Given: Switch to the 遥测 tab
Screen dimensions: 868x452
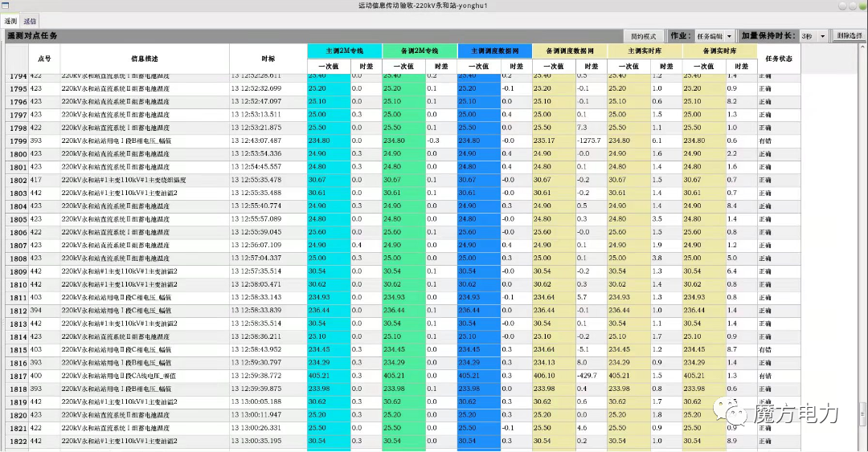Looking at the screenshot, I should tap(10, 22).
